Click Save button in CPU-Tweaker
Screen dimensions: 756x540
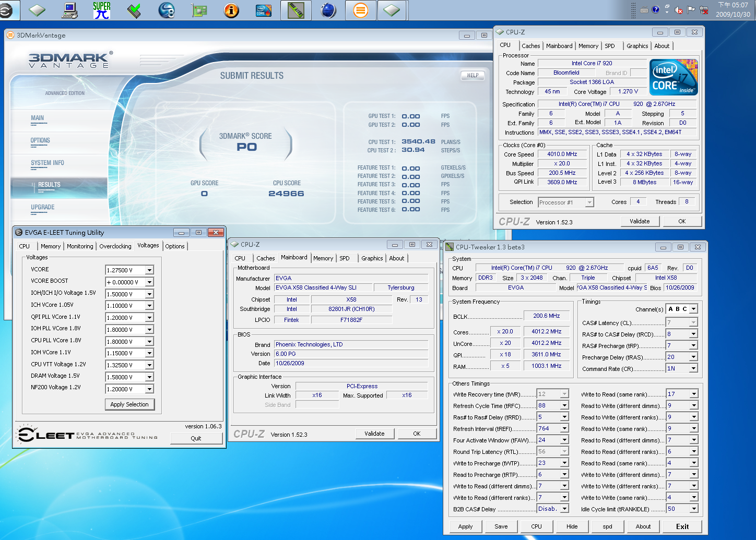pos(501,526)
